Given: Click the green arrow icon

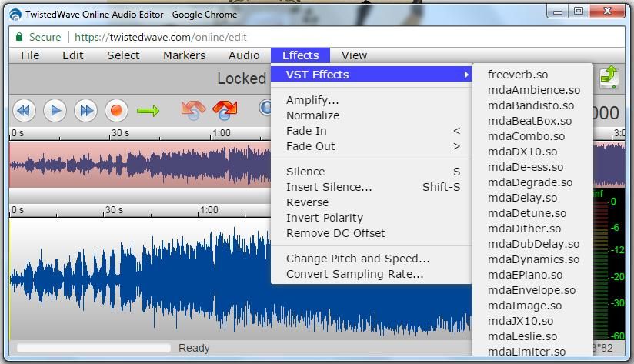Looking at the screenshot, I should tap(148, 110).
